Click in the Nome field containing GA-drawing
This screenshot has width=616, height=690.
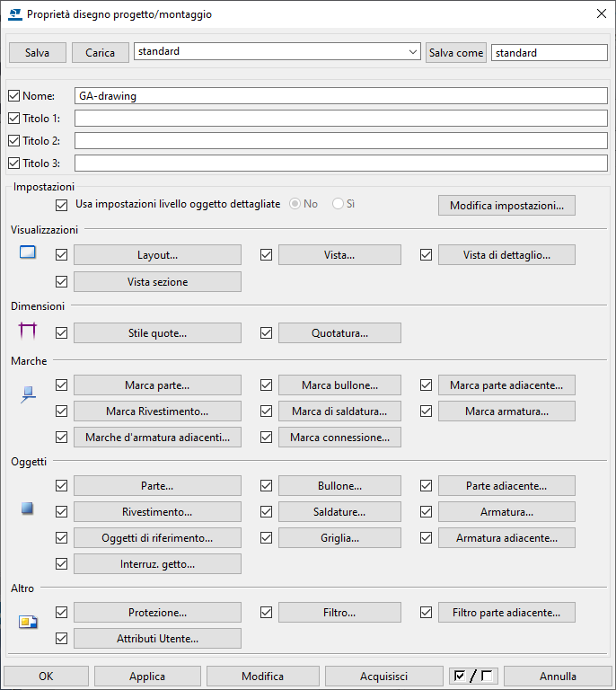point(340,96)
